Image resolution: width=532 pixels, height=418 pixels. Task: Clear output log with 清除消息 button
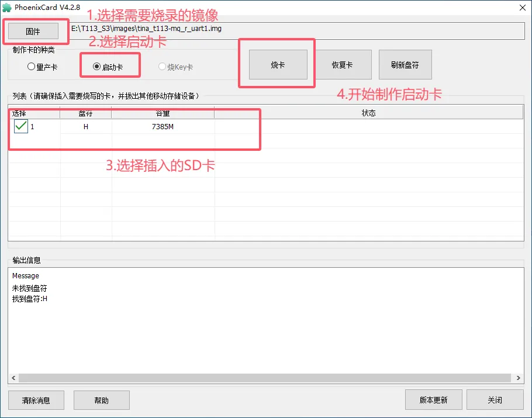[36, 400]
